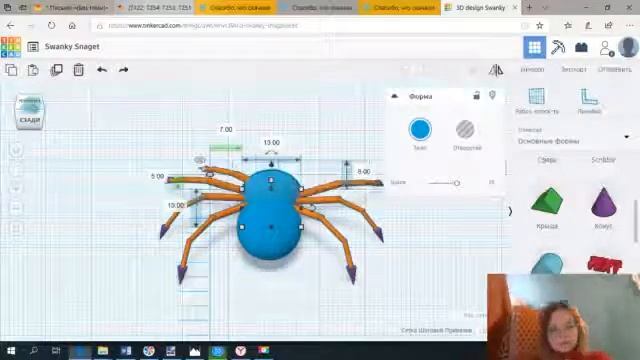Select the green Roof shape
640x360 pixels.
coord(547,200)
